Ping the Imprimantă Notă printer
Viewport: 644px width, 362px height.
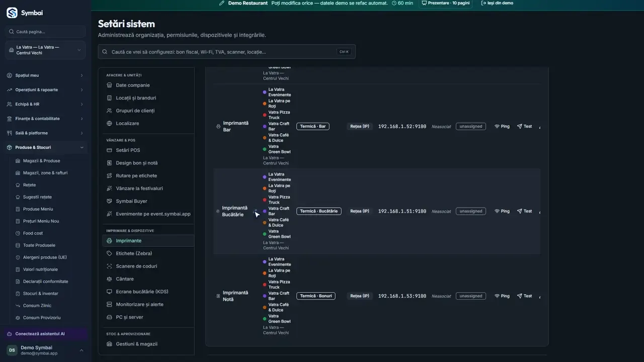coord(502,296)
